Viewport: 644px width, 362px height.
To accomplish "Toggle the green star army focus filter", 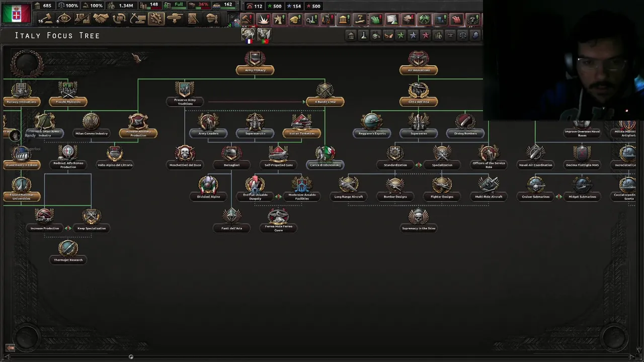I will [400, 35].
